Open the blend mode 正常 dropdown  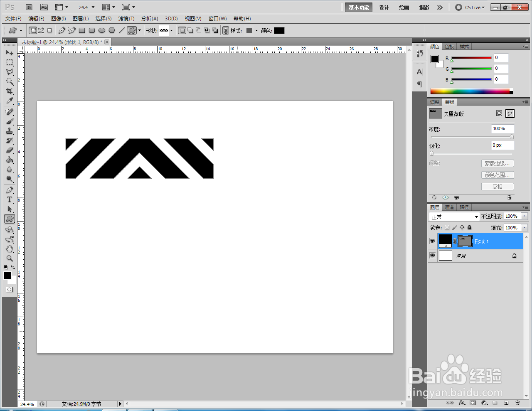[454, 217]
